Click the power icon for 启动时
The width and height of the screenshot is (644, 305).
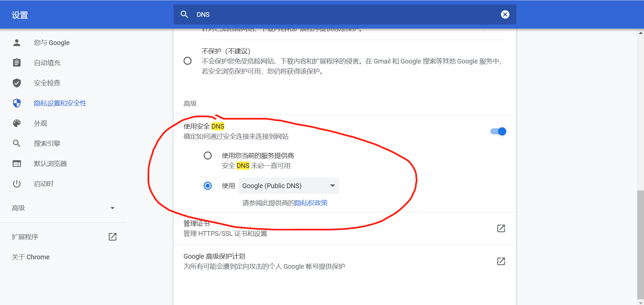pos(17,184)
